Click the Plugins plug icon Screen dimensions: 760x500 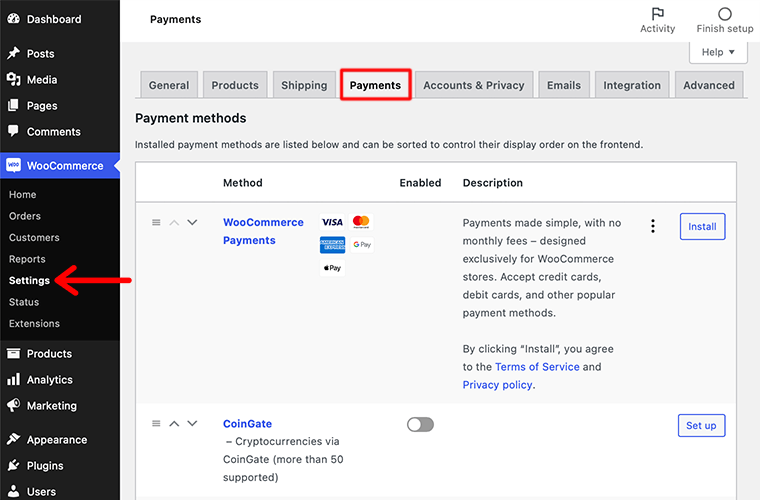(14, 465)
